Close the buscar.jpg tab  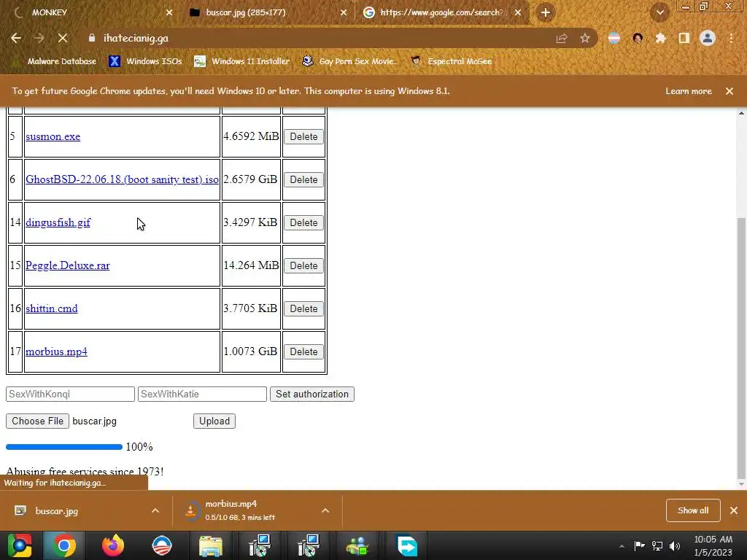(344, 13)
